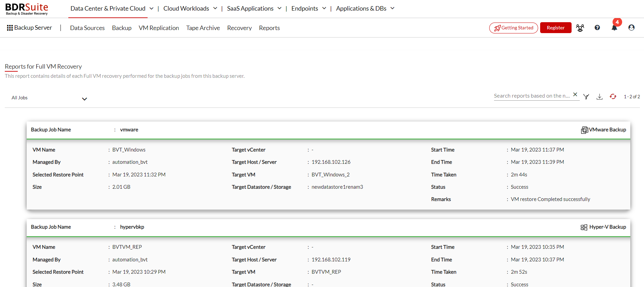Click the VMware Backup label
644x287 pixels.
[x=607, y=130]
